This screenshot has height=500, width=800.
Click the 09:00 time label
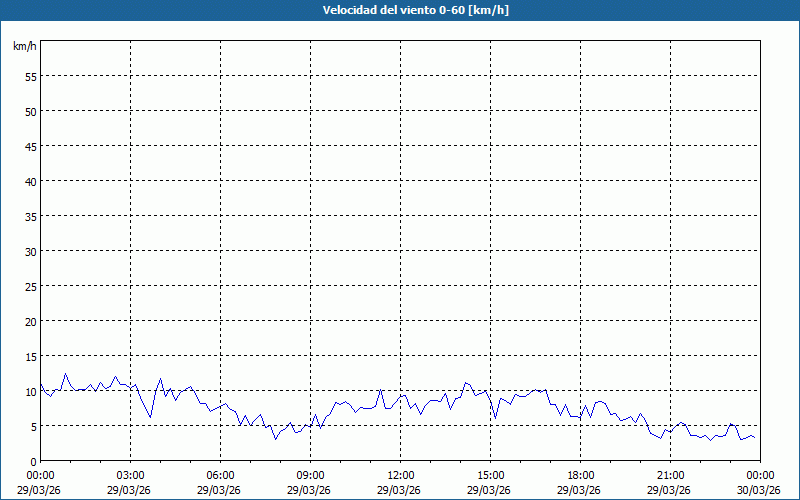tap(310, 475)
